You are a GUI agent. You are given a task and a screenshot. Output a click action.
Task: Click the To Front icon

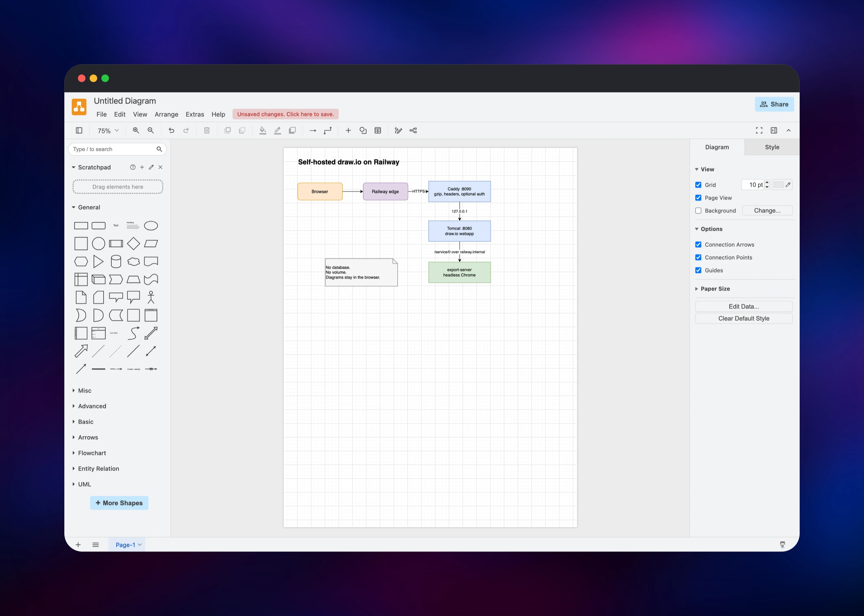228,130
